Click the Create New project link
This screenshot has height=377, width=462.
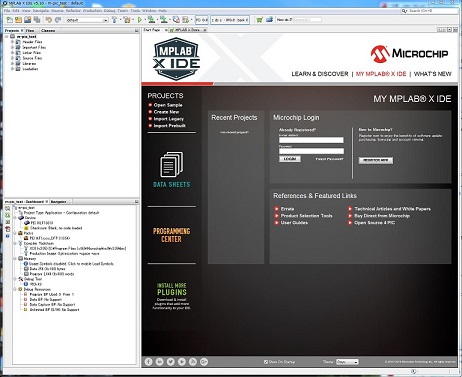[166, 112]
